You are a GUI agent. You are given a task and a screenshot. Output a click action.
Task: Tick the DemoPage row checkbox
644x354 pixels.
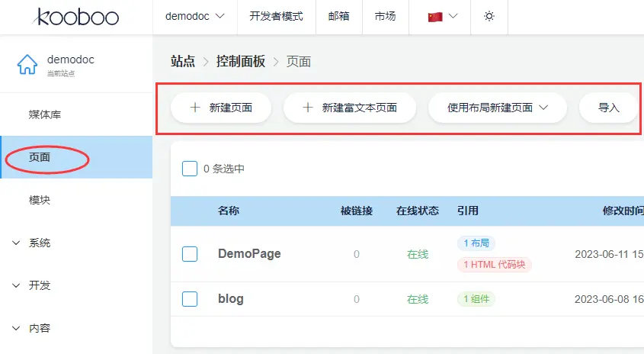(190, 254)
